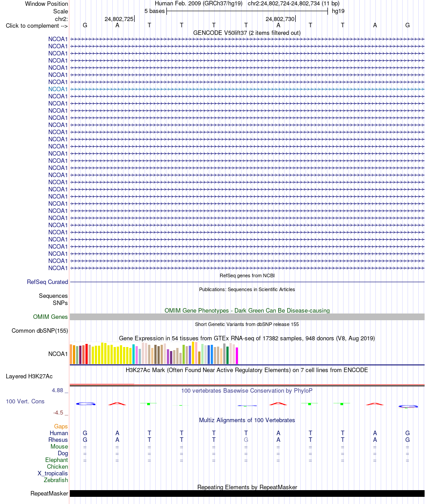The image size is (425, 504).
Task: Click the 'Click to complement -->' label
Action: (x=37, y=26)
